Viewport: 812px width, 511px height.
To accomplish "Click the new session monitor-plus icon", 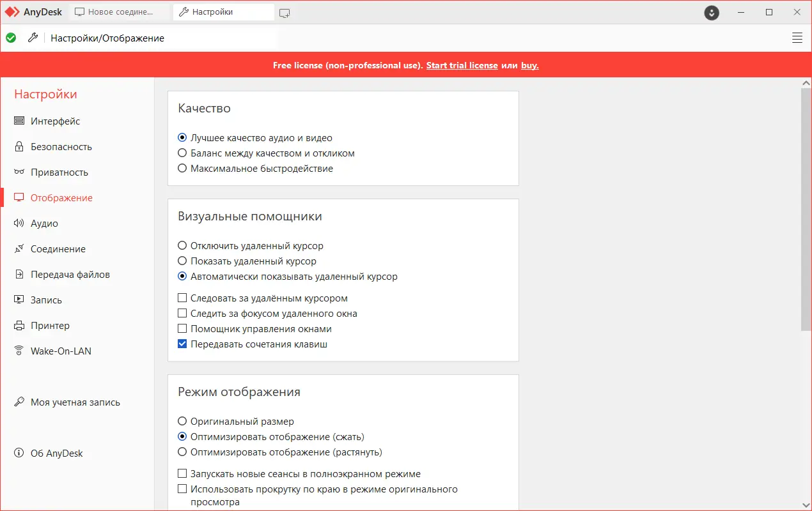I will pos(285,12).
